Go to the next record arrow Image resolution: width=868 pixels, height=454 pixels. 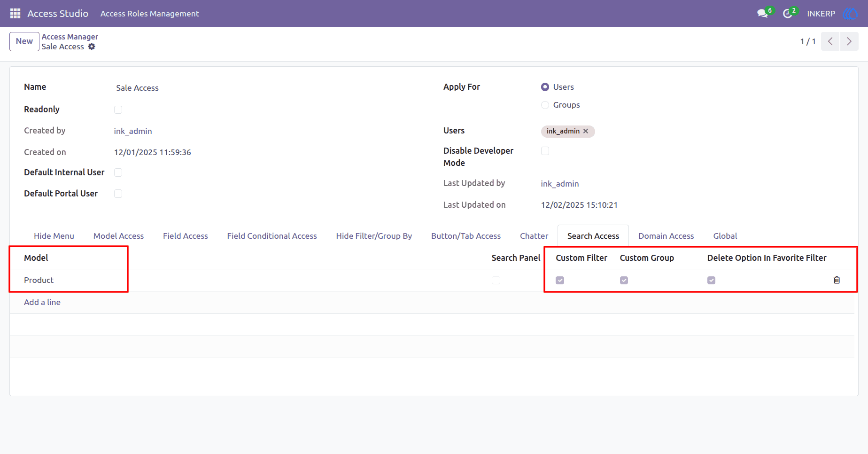point(849,41)
